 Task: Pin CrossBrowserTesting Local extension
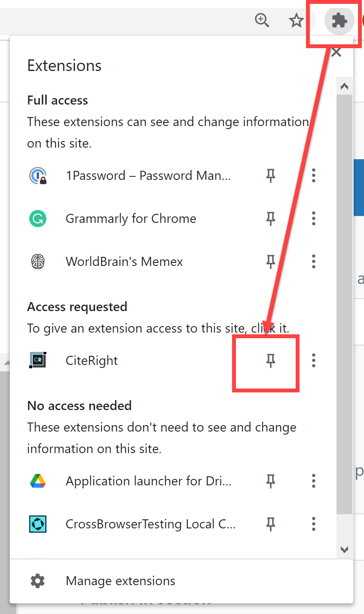pos(271,524)
